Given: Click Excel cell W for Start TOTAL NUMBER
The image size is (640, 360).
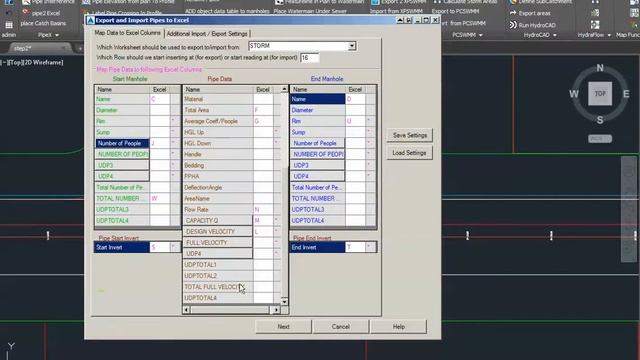Looking at the screenshot, I should click(160, 198).
